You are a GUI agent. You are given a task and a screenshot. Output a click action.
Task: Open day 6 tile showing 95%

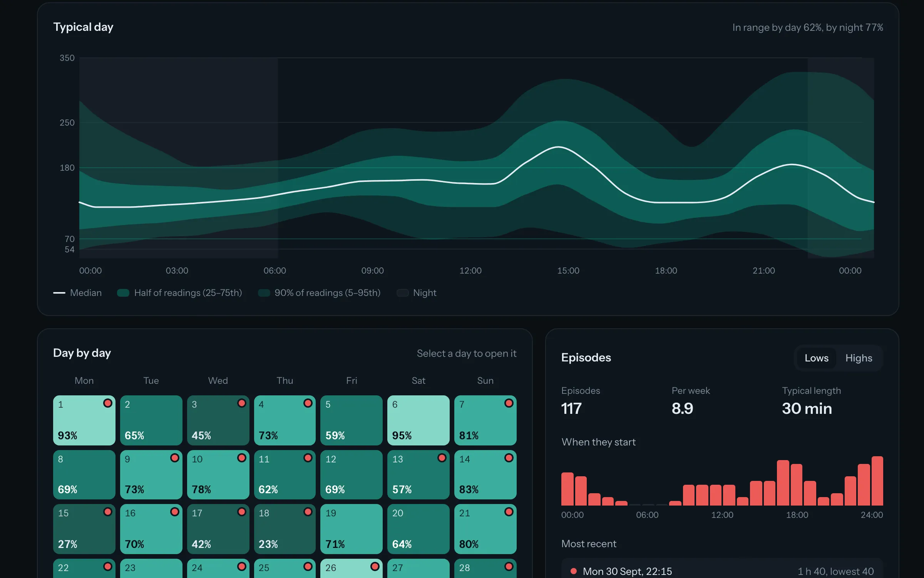coord(418,420)
